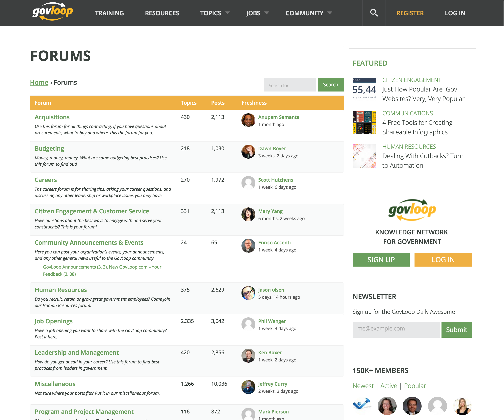Click the GovLoop logo in header
Screen dimensions: 504x420
pyautogui.click(x=53, y=12)
